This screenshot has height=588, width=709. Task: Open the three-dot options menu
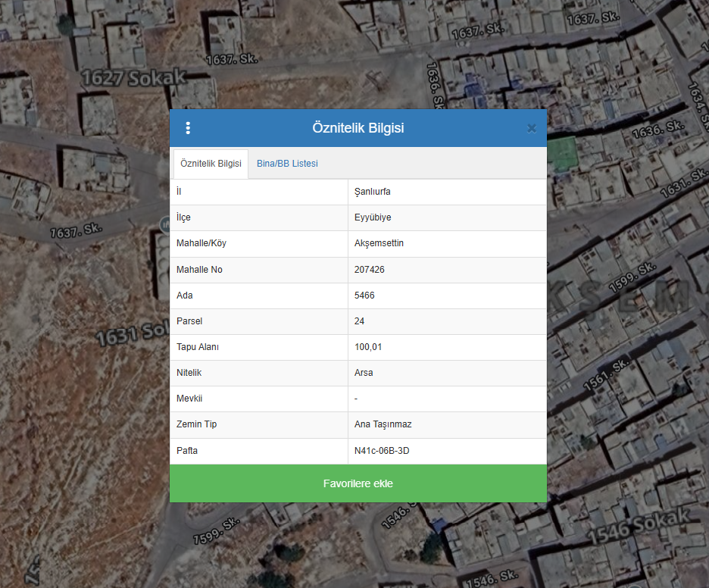[188, 128]
